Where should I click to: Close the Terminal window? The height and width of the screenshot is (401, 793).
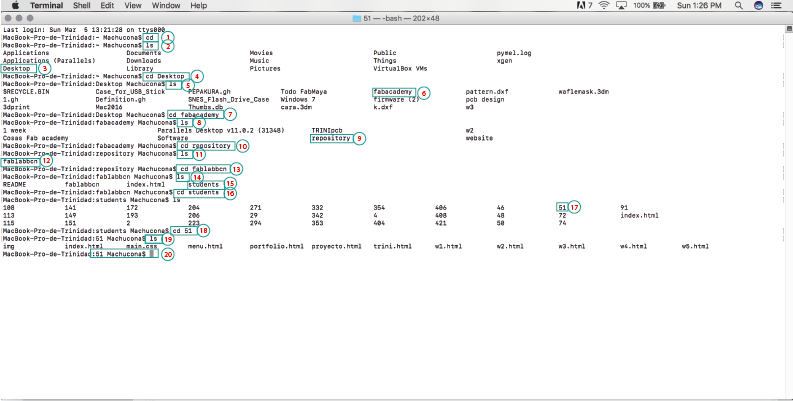point(7,18)
